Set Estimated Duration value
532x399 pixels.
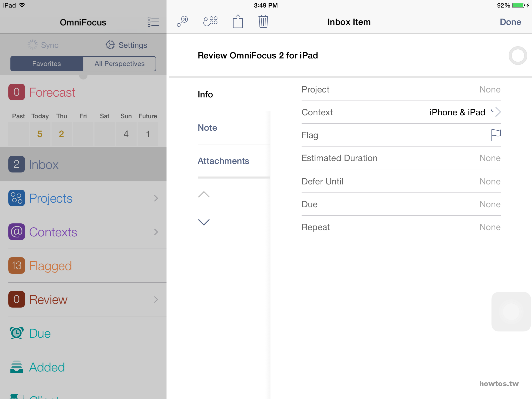(401, 158)
